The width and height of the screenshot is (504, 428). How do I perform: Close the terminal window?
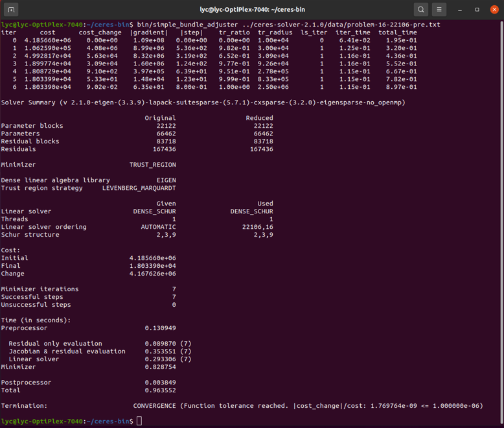click(x=494, y=10)
